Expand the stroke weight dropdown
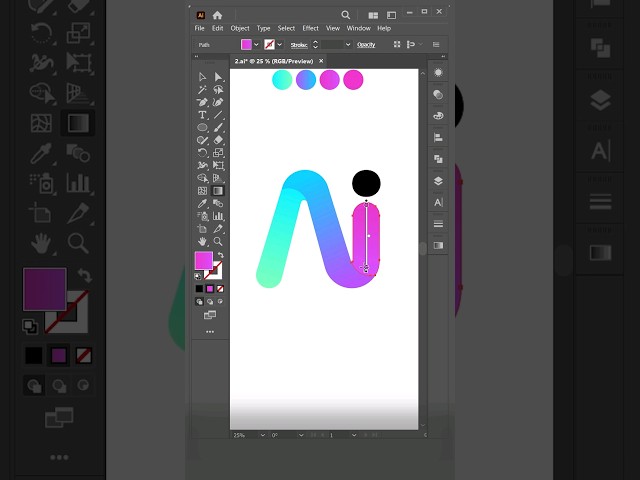The width and height of the screenshot is (640, 480). 348,44
